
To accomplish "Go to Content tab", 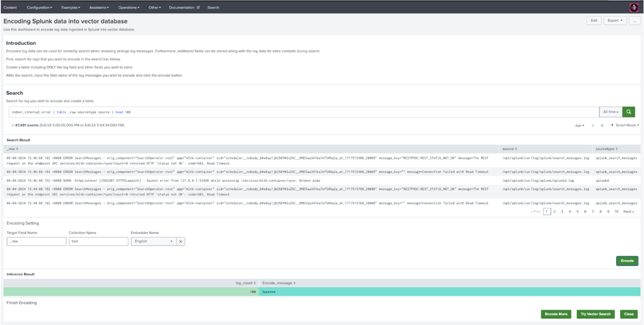I will (10, 8).
